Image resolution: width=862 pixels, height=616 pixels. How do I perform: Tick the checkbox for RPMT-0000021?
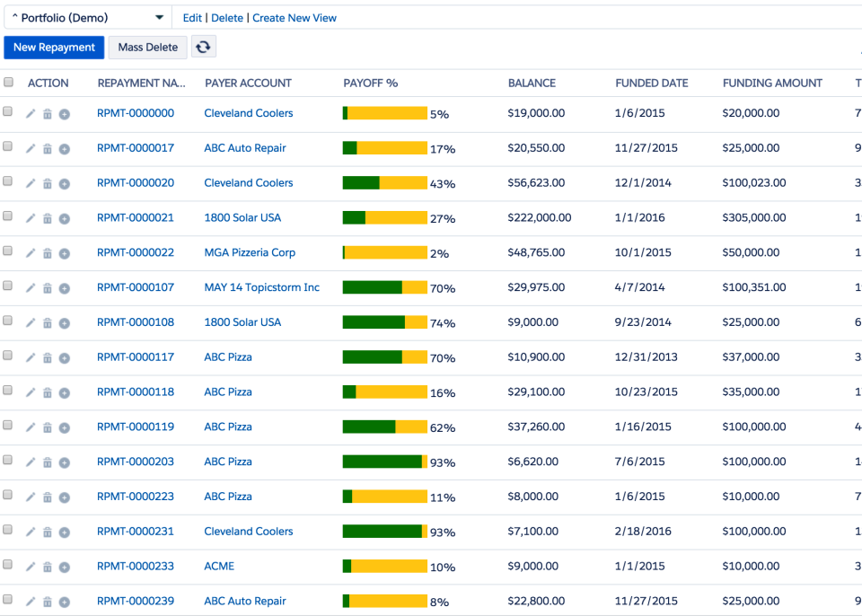(9, 217)
